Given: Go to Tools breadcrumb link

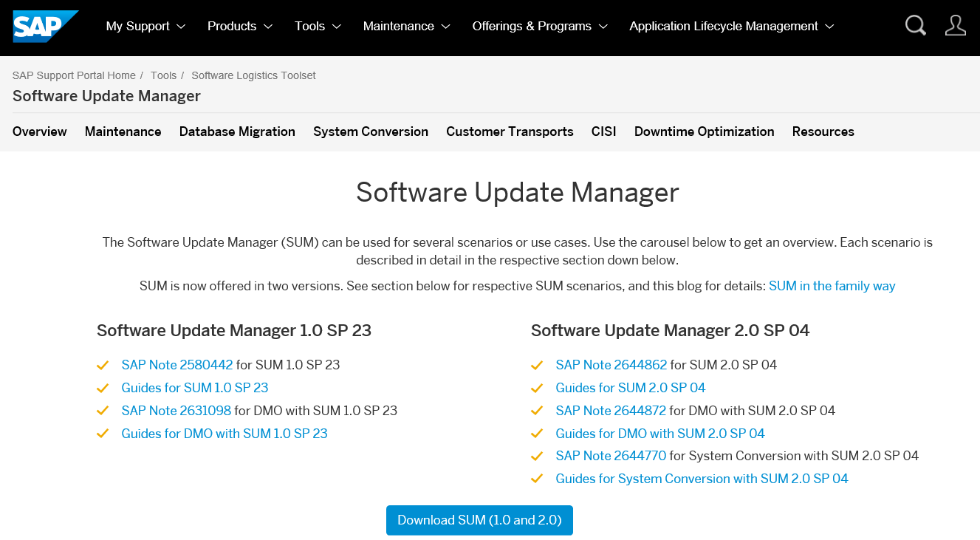Looking at the screenshot, I should pyautogui.click(x=163, y=75).
